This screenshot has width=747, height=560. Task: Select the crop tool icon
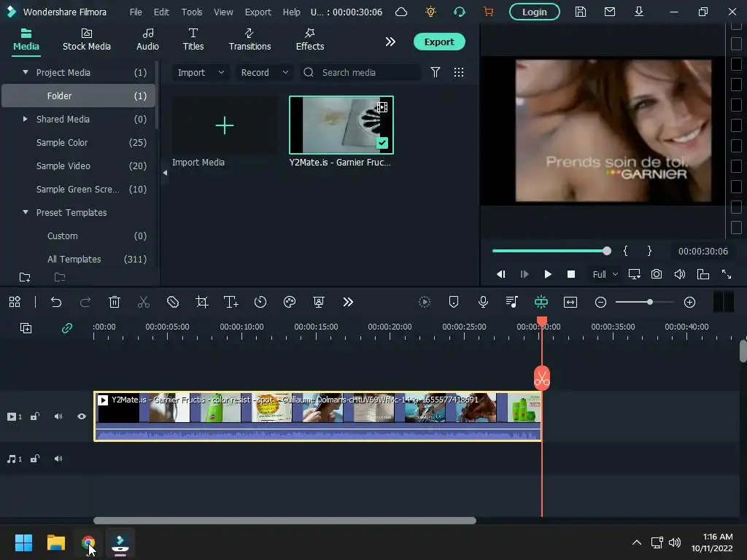[202, 302]
